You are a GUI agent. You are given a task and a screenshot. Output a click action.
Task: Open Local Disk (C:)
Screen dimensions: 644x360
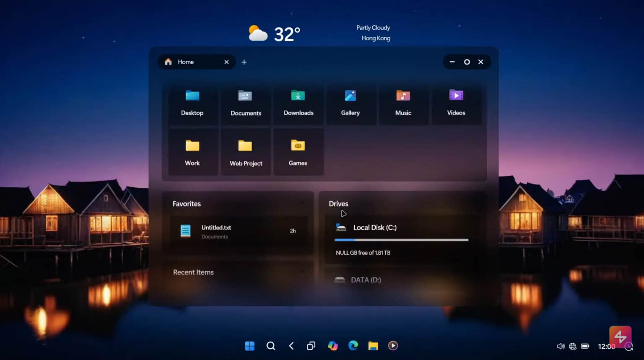[x=375, y=228]
